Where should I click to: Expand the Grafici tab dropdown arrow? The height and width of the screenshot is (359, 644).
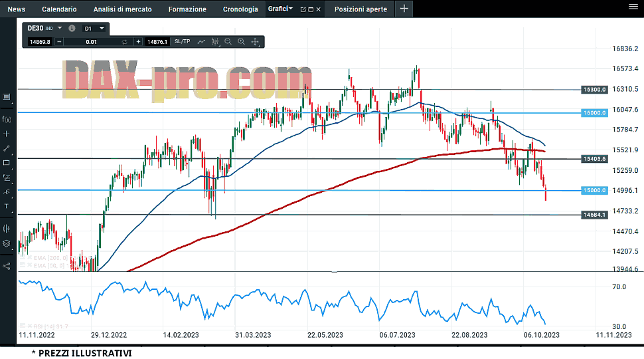click(x=291, y=8)
